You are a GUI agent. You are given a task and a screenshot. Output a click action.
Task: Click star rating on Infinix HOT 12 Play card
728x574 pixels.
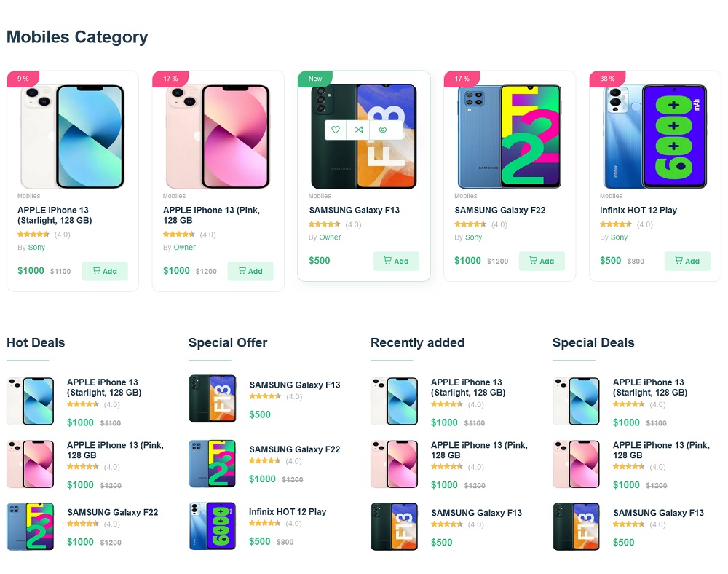[616, 224]
